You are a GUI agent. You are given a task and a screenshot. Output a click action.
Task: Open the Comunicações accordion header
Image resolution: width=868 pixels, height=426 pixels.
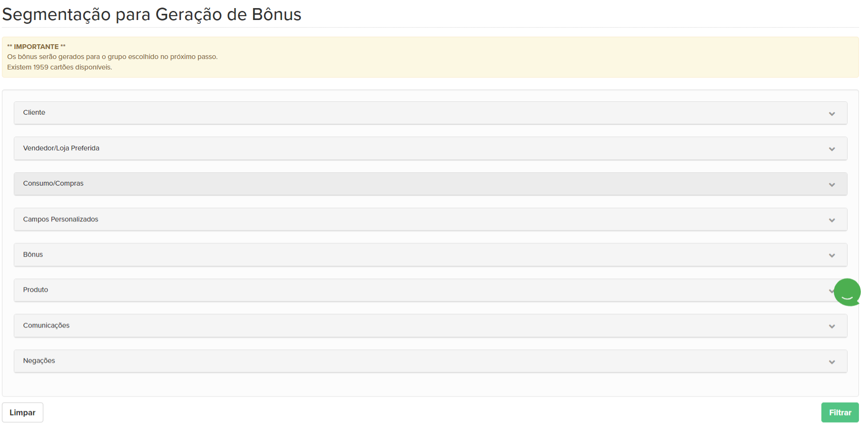(430, 326)
